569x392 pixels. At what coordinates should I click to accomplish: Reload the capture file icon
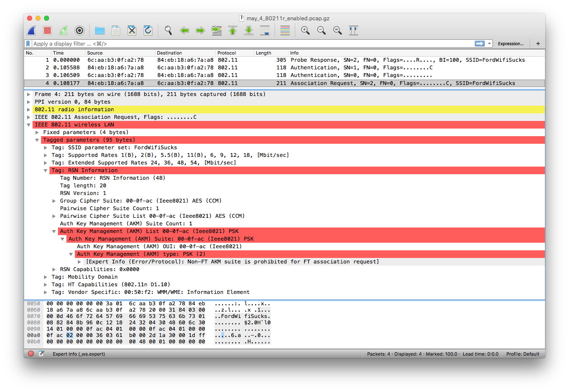[x=148, y=30]
